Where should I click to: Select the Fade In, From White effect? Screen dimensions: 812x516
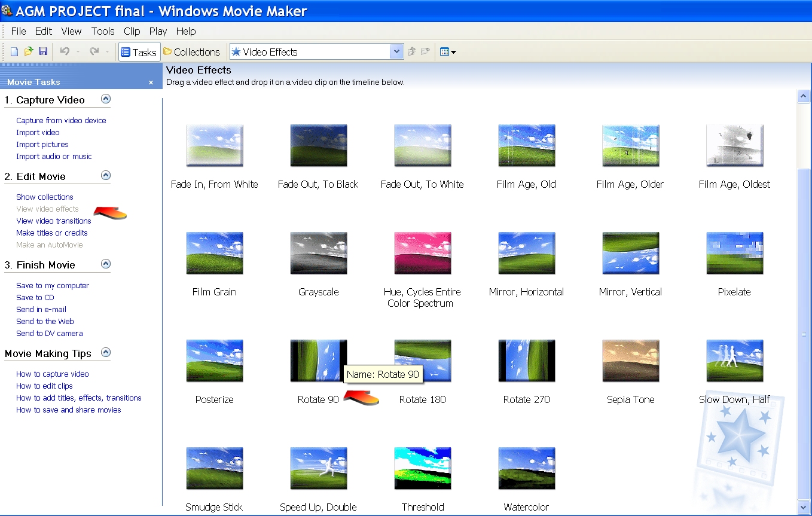coord(215,145)
